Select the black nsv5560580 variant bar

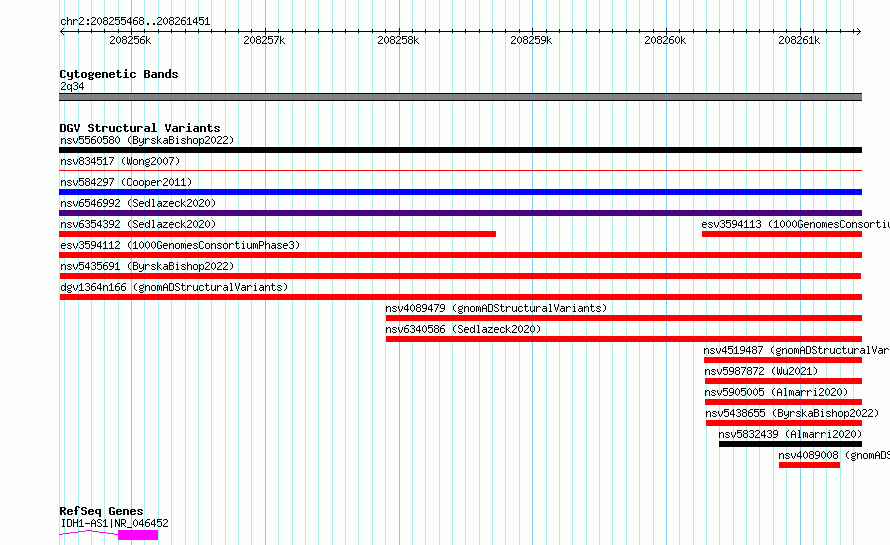tap(460, 150)
